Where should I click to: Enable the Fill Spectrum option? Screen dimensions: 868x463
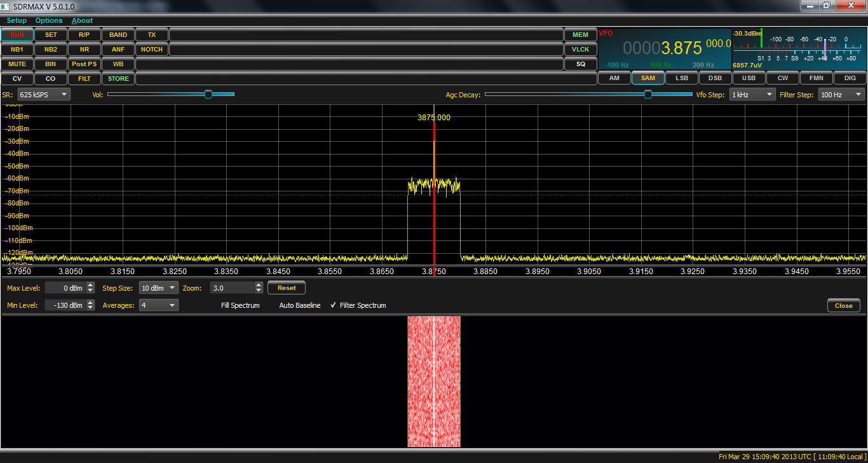(x=240, y=305)
